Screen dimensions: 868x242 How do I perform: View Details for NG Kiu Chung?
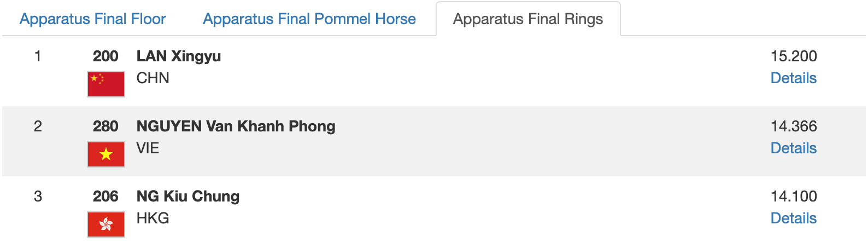(x=793, y=218)
